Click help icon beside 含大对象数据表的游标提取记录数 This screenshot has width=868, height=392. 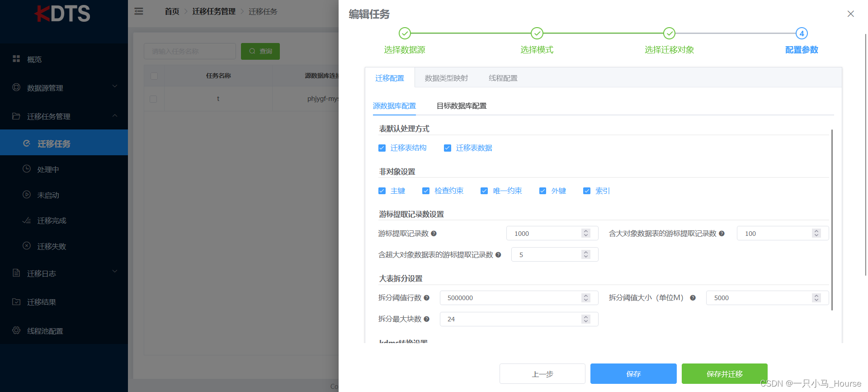(722, 234)
